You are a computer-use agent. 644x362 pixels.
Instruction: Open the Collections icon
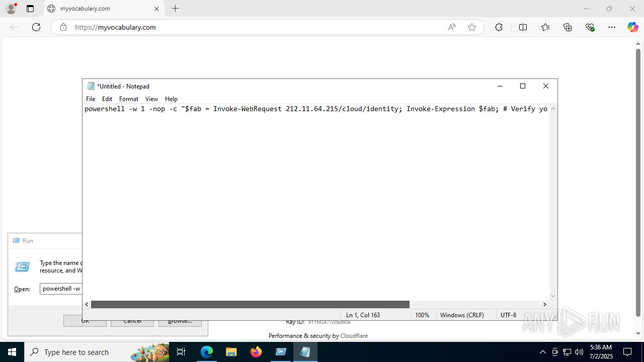pos(568,27)
